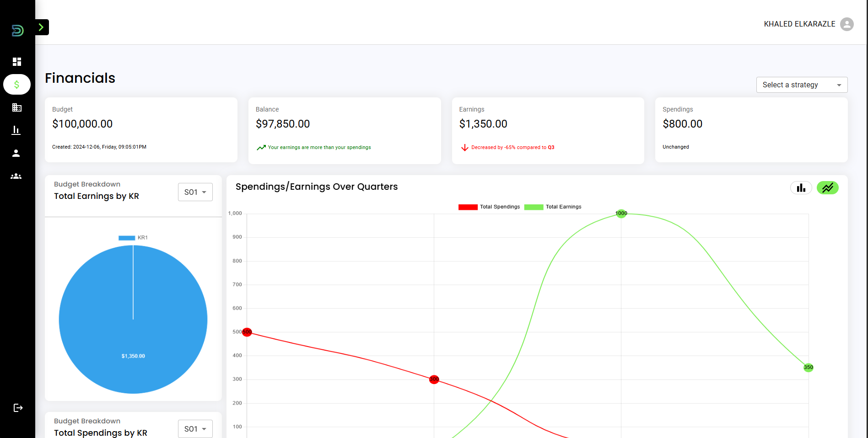Open the user avatar profile icon

[x=847, y=24]
